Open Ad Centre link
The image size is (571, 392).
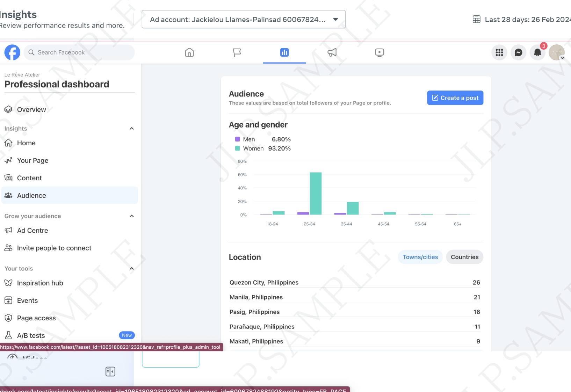pyautogui.click(x=70, y=230)
